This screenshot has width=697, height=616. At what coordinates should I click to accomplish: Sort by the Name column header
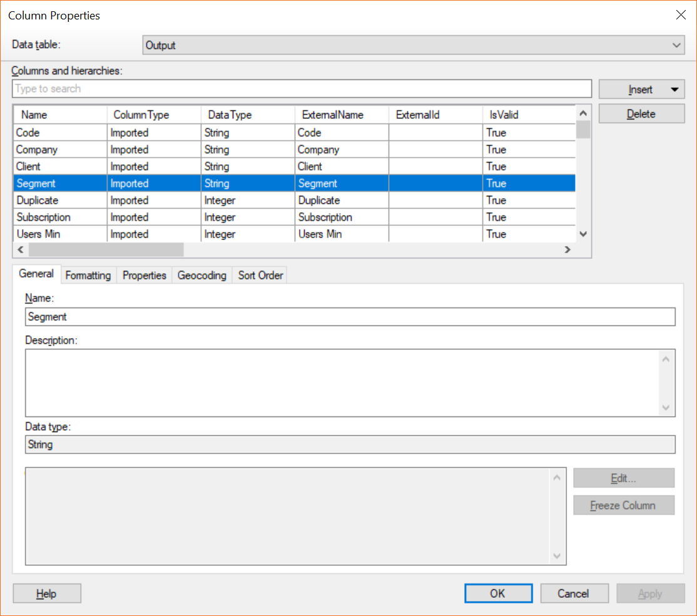click(x=60, y=115)
